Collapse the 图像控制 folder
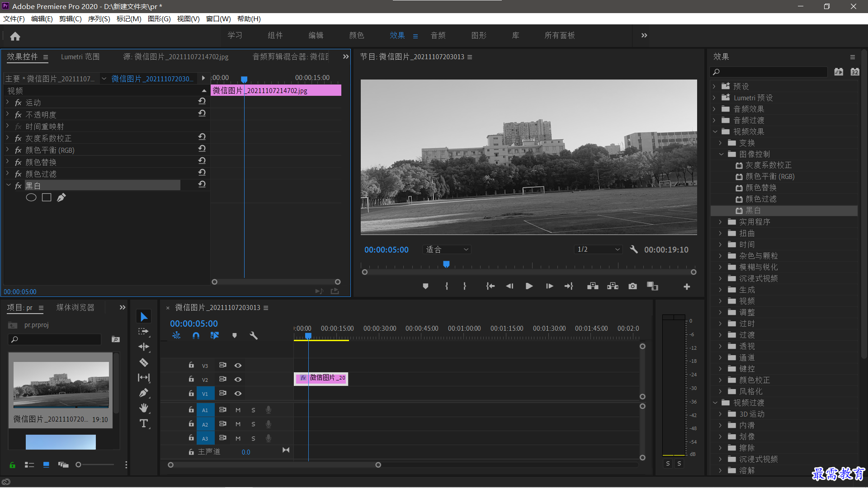 (x=722, y=154)
